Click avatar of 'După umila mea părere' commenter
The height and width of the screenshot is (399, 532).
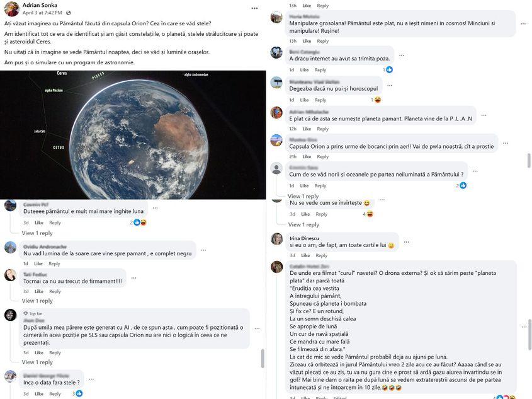click(x=10, y=315)
